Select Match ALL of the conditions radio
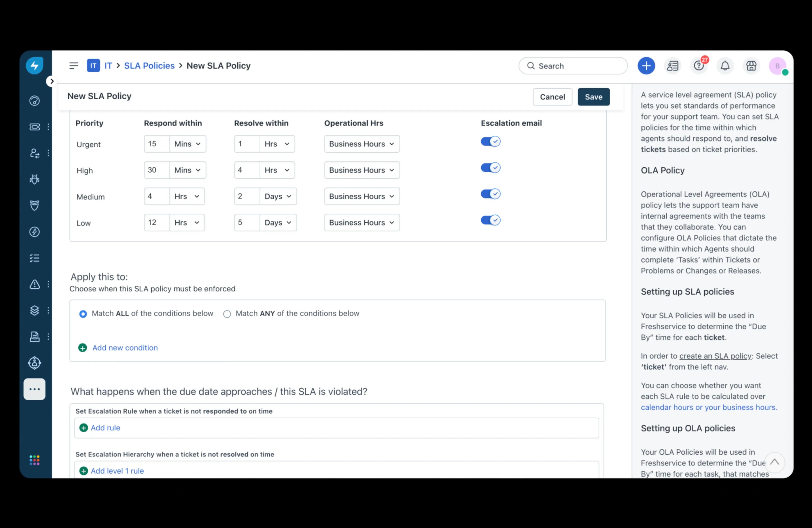 [83, 314]
